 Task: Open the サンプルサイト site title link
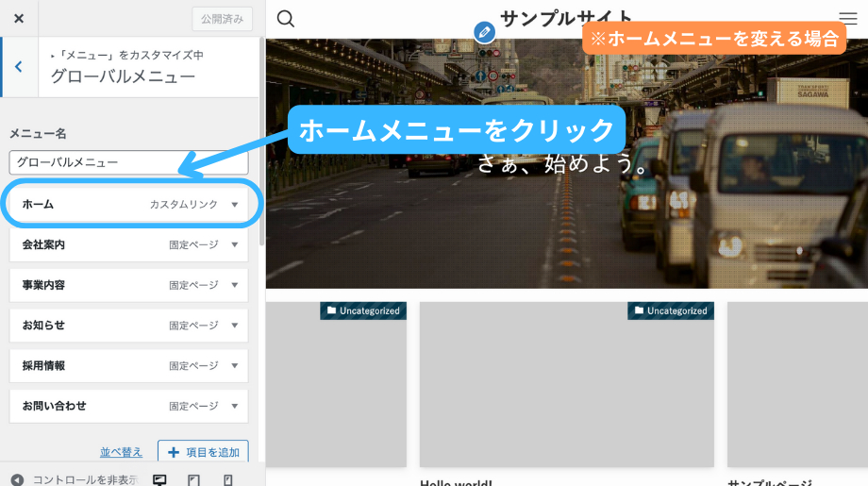(566, 18)
